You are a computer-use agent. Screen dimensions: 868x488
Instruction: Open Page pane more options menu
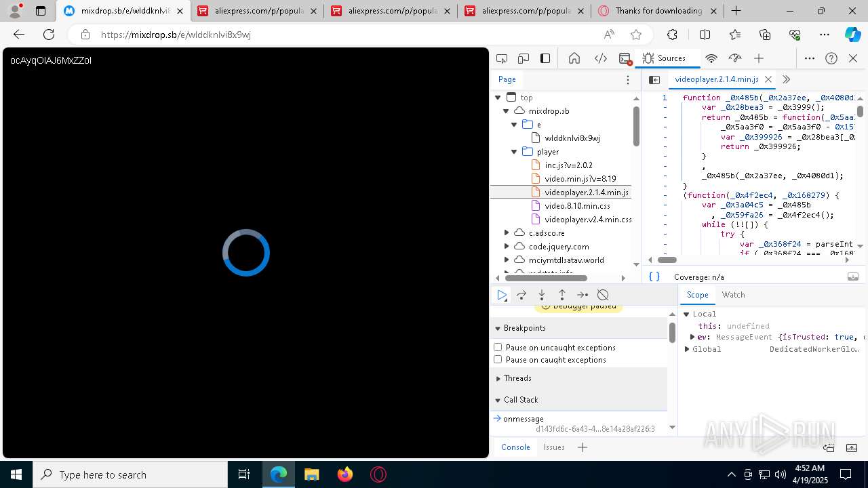point(628,80)
